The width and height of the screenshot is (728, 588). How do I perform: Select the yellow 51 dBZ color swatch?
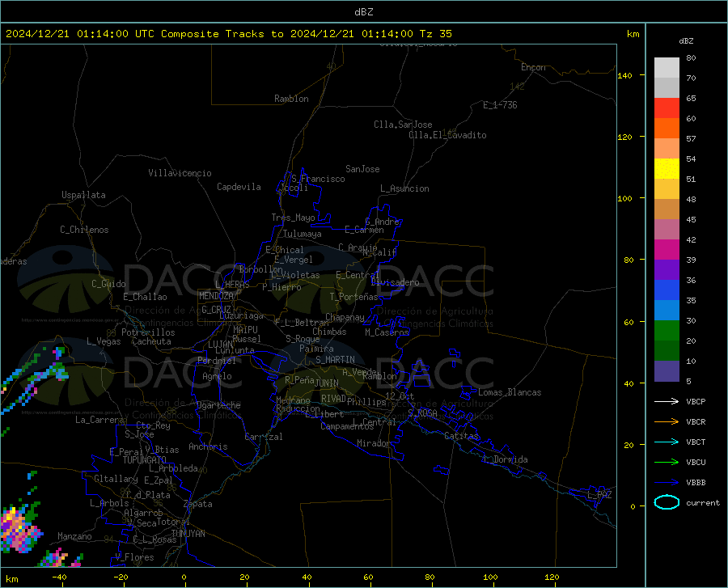[667, 169]
